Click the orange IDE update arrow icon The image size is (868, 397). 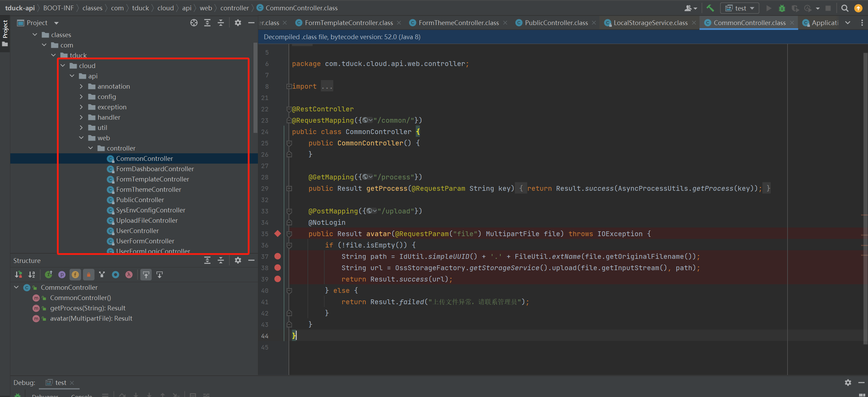[x=859, y=8]
